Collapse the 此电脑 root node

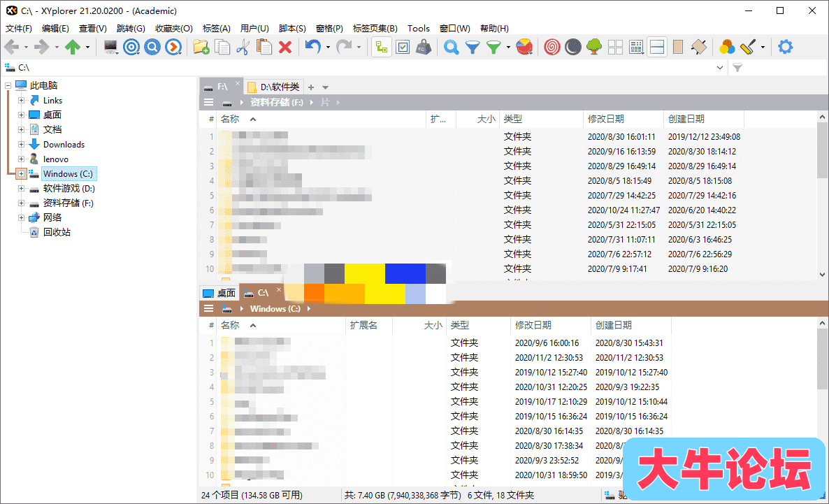pos(8,85)
